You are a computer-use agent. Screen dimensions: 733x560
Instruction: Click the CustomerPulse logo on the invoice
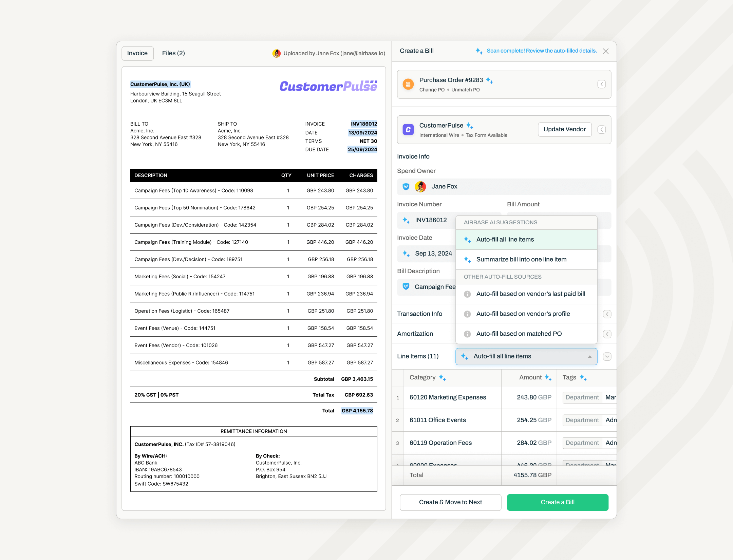328,86
